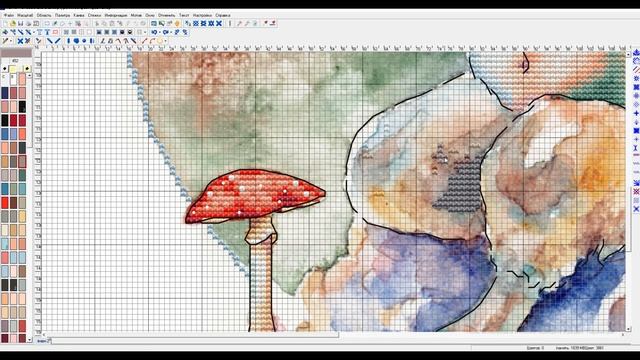This screenshot has width=640, height=360.
Task: Select the orange straight backstitch line tool
Action: [x=144, y=41]
